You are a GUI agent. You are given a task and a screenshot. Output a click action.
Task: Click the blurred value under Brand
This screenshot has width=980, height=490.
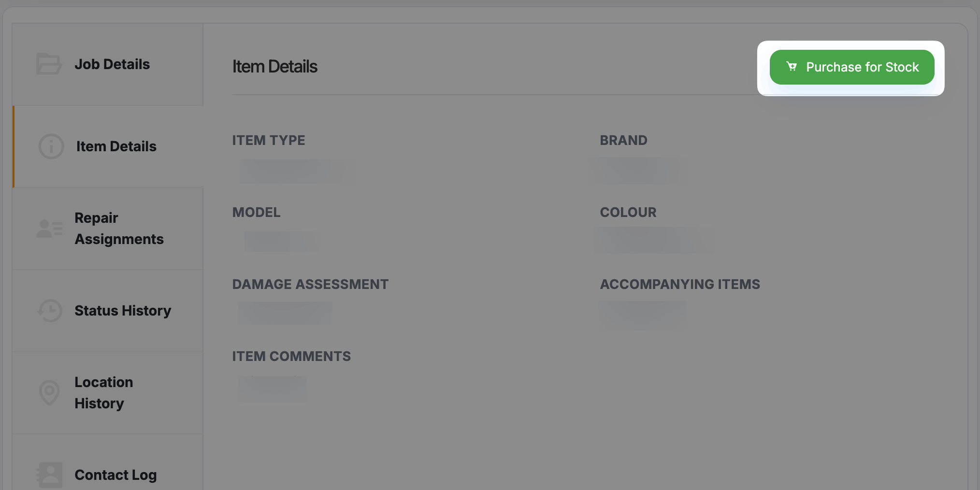(x=637, y=171)
